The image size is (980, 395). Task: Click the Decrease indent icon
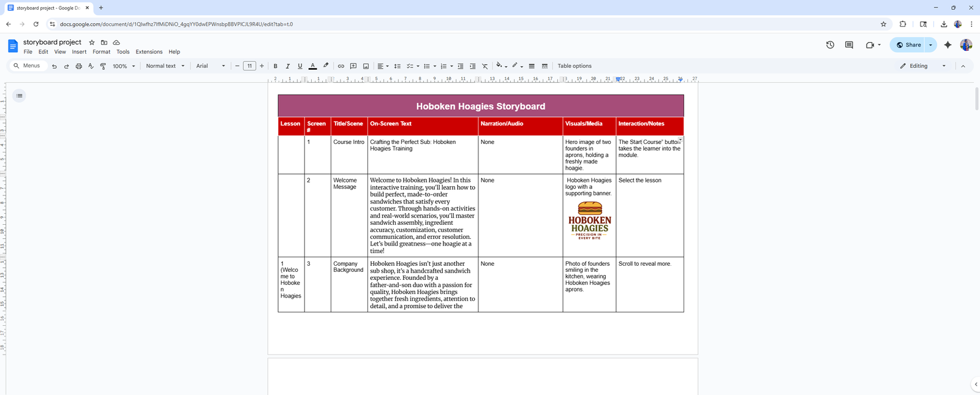[x=461, y=66]
